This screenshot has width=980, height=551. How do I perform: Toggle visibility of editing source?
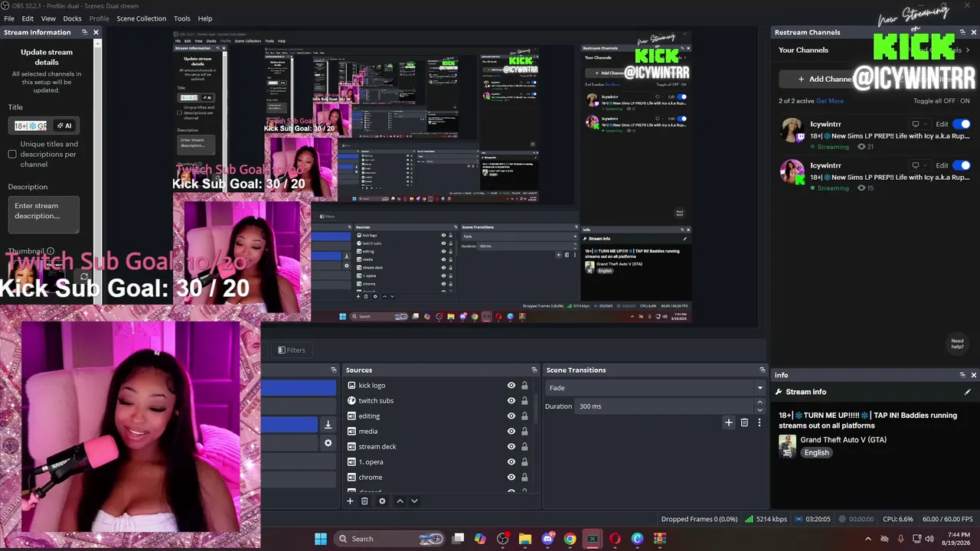coord(511,416)
